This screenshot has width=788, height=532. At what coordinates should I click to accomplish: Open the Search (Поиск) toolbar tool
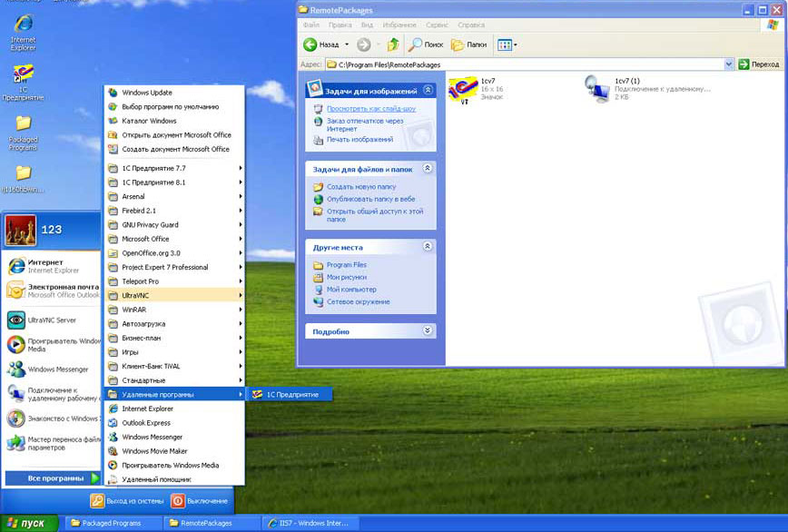coord(426,44)
